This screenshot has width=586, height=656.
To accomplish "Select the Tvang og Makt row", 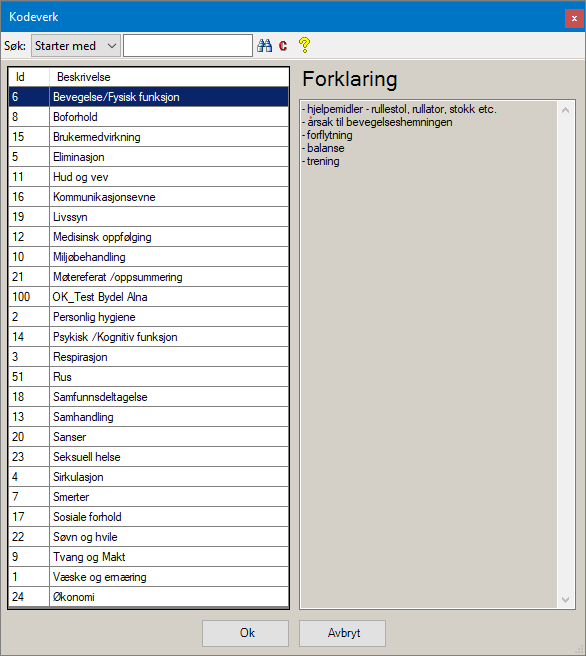I will click(148, 557).
